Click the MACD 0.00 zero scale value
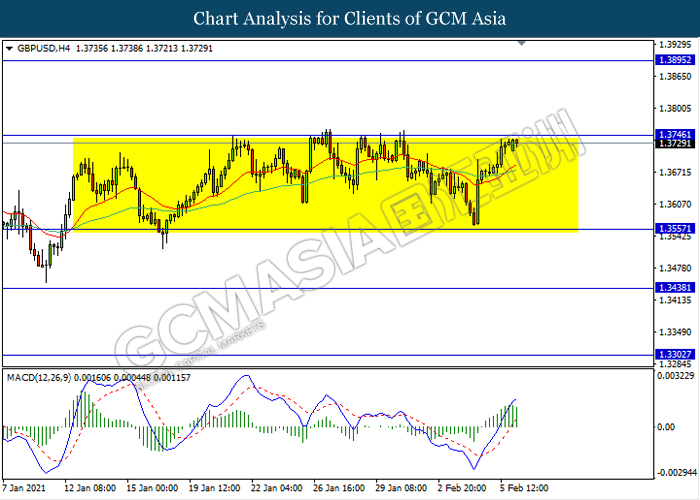700x500 pixels. (667, 427)
